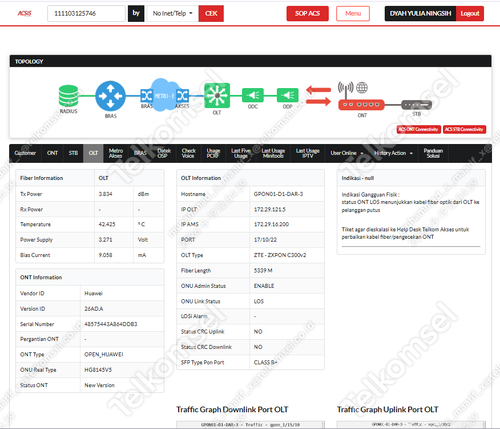Viewport: 500px width, 429px height.
Task: Click the red arrows between ODP and ONT
Action: point(319,96)
